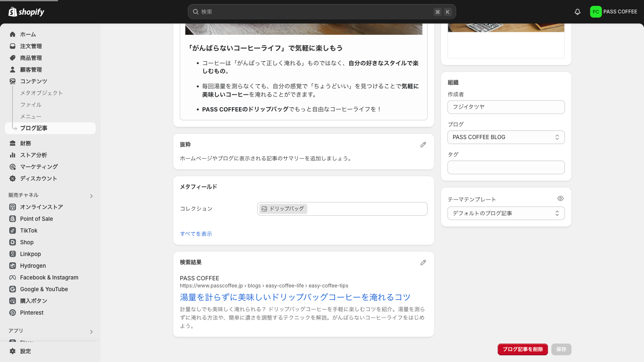
Task: Click the 検索 search field
Action: click(x=322, y=12)
